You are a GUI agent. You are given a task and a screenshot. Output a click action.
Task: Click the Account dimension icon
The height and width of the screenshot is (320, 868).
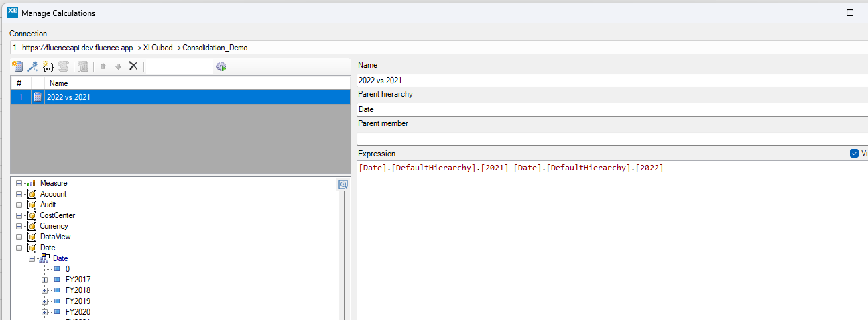tap(31, 194)
